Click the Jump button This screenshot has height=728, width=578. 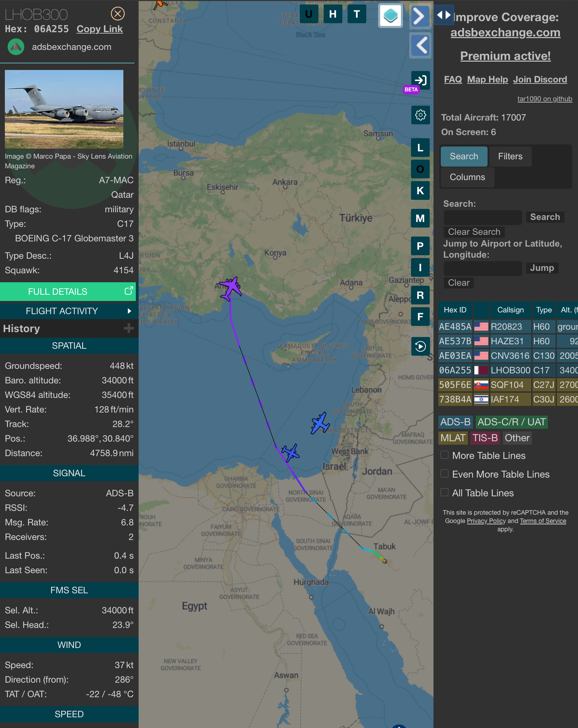[x=542, y=268]
